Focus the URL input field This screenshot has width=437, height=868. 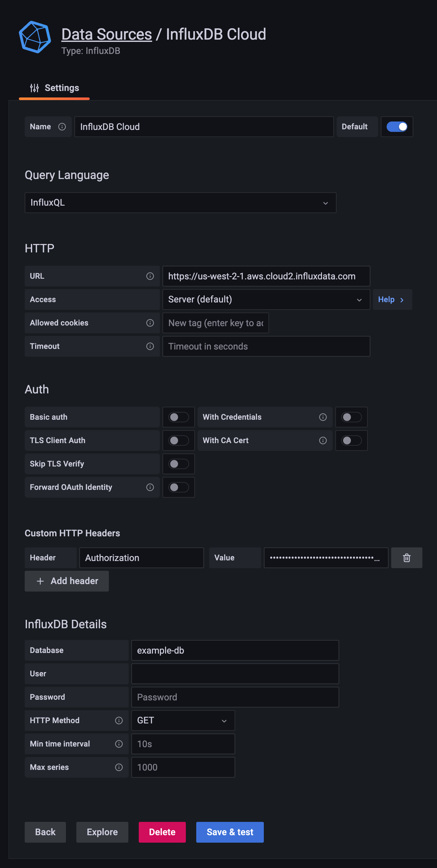pos(266,276)
